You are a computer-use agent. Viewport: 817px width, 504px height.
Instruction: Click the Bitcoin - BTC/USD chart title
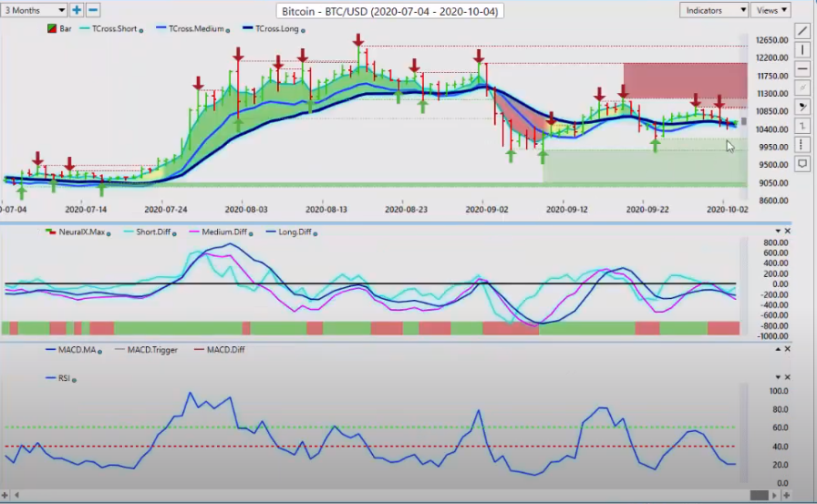pyautogui.click(x=389, y=11)
